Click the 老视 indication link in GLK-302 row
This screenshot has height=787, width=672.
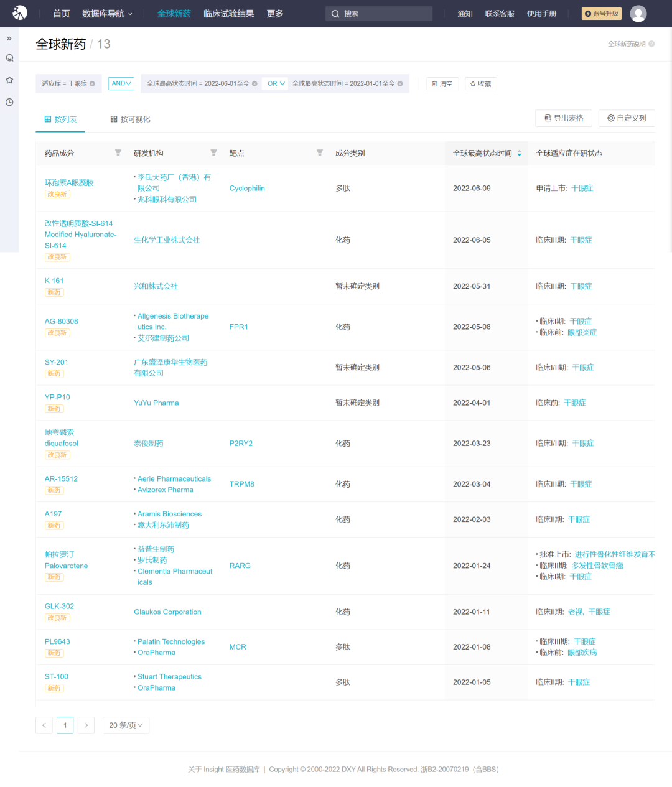575,612
